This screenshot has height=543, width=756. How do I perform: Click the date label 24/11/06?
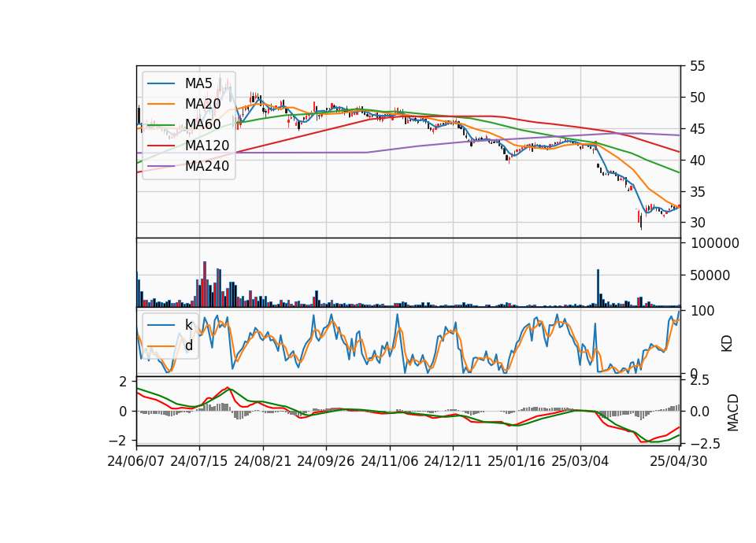pyautogui.click(x=390, y=461)
